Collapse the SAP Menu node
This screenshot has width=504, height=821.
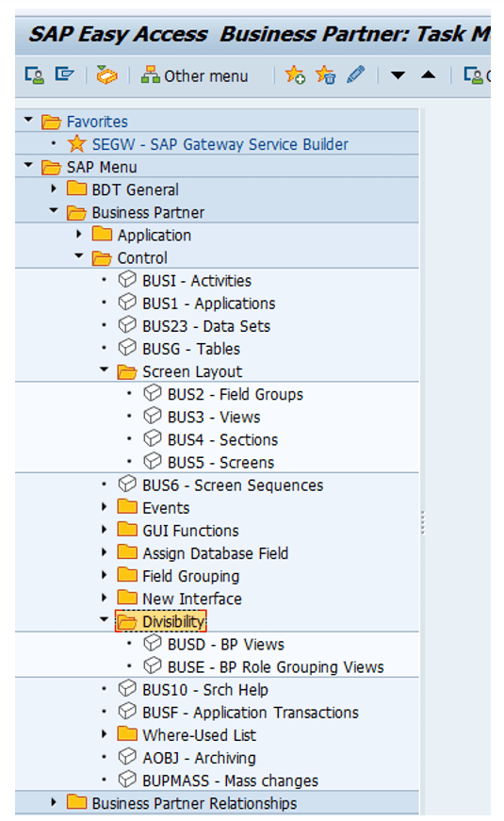29,166
